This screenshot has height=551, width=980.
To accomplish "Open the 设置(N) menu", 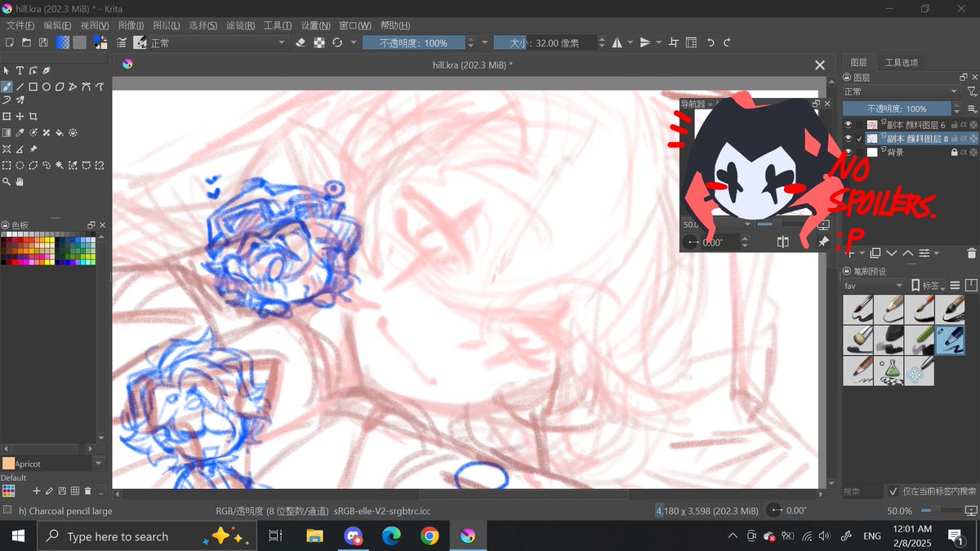I will 315,26.
